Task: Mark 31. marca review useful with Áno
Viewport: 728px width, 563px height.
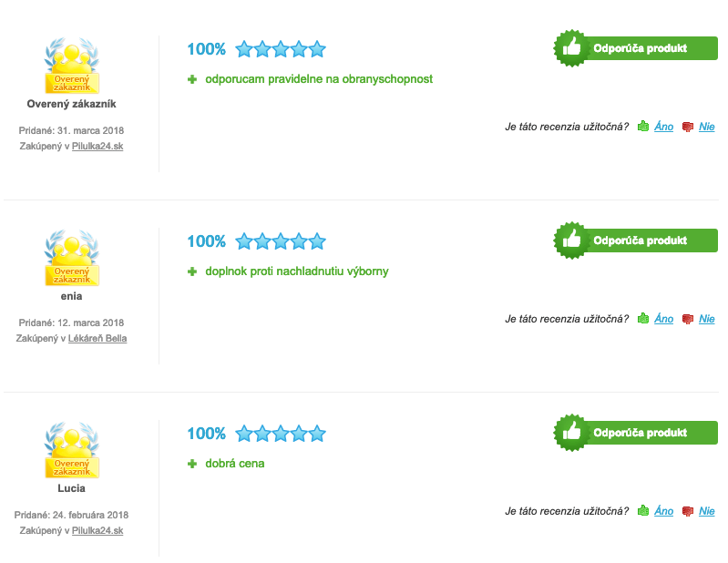Action: point(663,127)
